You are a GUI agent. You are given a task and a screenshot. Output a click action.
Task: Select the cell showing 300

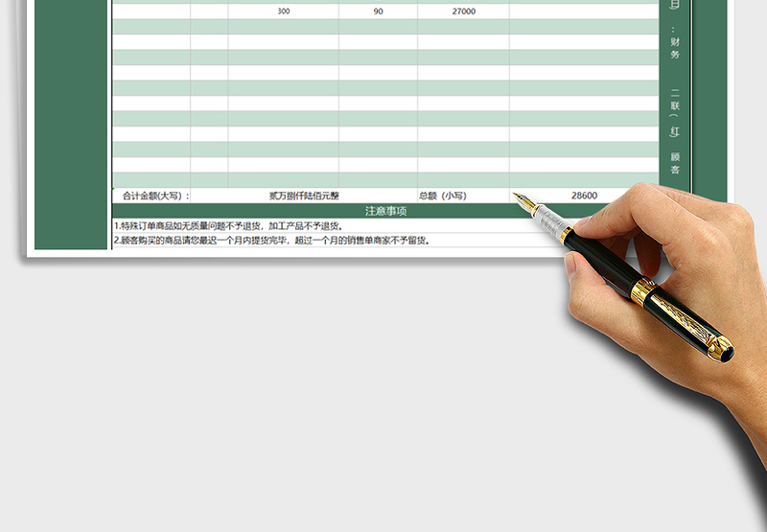[x=283, y=12]
